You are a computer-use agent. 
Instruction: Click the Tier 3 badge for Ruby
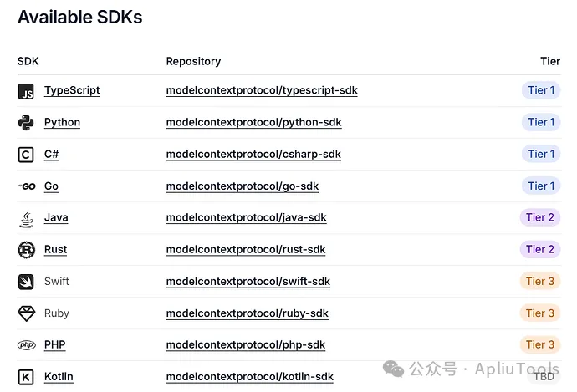540,313
